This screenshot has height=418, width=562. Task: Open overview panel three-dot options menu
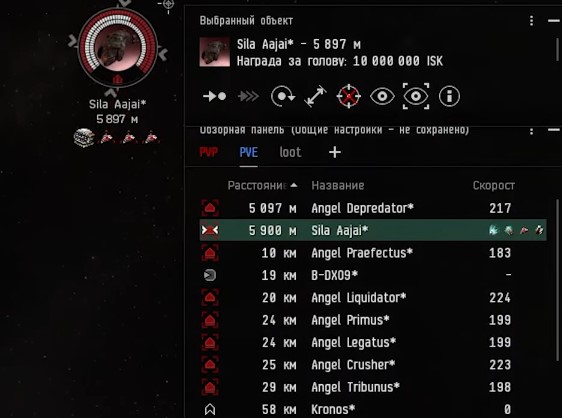pos(532,131)
